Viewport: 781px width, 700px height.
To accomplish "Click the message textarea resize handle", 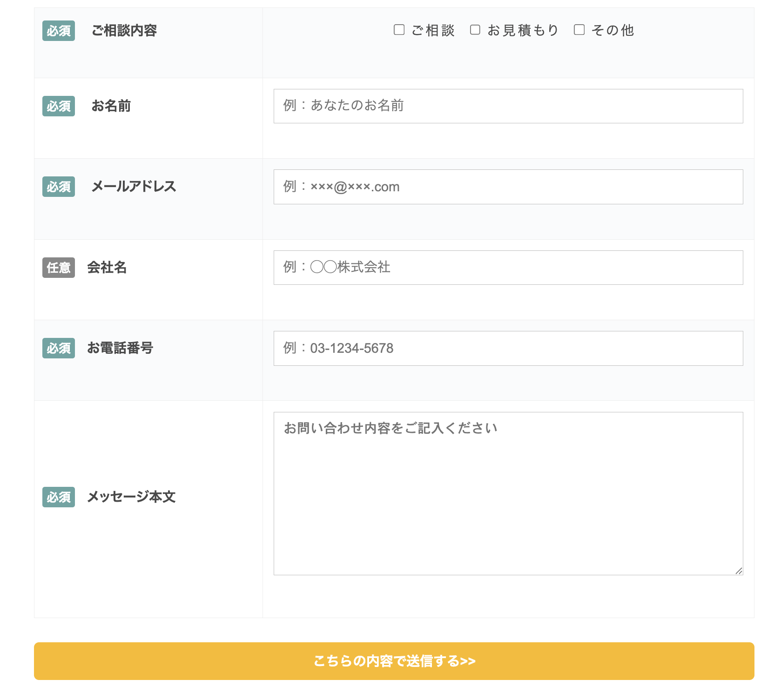I will [739, 571].
